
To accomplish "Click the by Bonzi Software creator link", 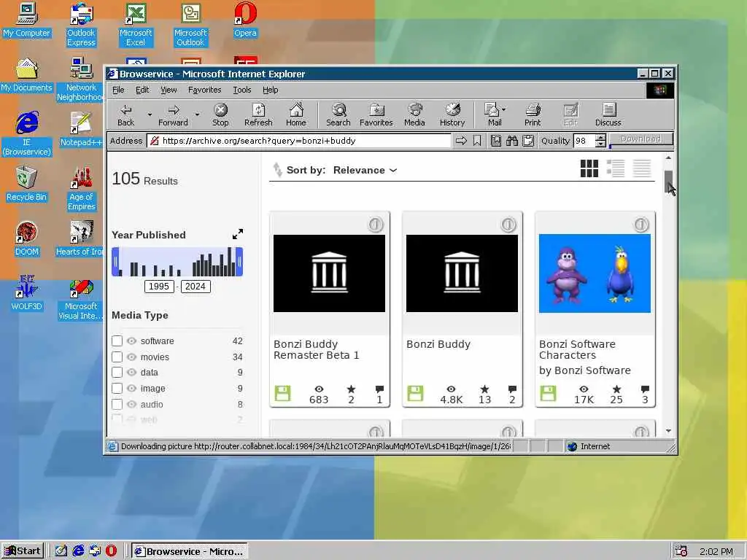I will pos(584,370).
